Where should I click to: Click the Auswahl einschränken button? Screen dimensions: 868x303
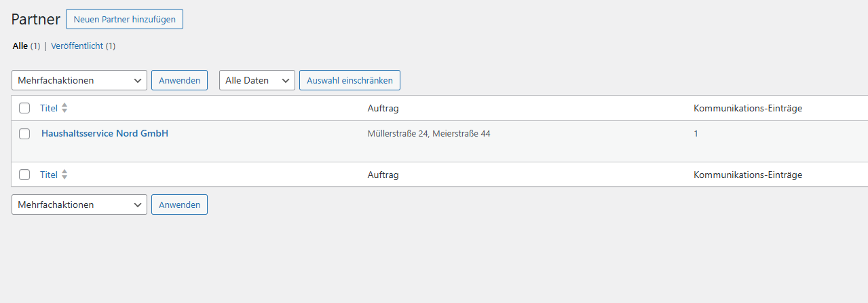pos(350,80)
